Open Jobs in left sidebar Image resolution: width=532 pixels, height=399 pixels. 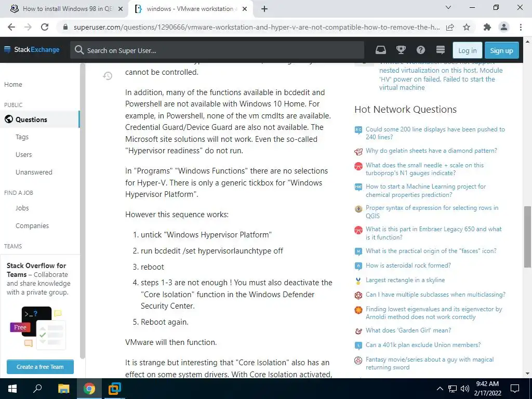(22, 208)
